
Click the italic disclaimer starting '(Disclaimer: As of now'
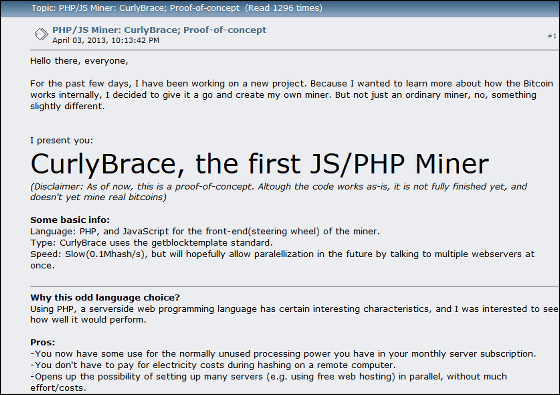click(279, 192)
